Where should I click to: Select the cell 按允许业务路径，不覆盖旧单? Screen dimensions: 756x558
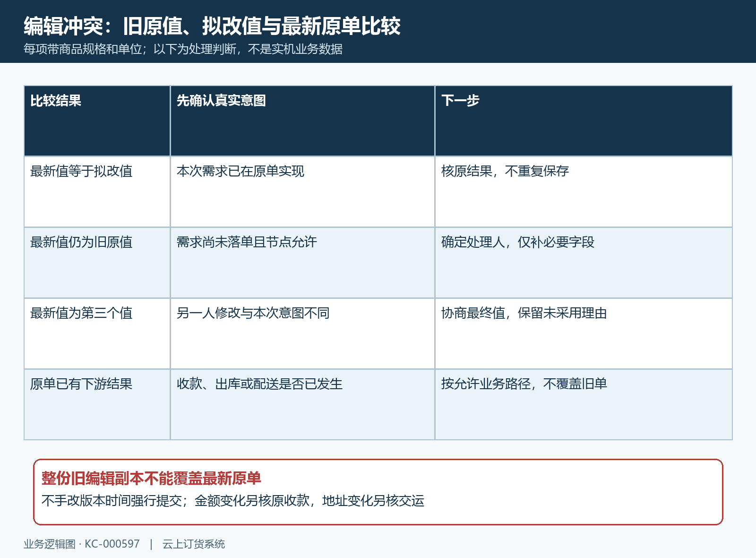click(584, 404)
